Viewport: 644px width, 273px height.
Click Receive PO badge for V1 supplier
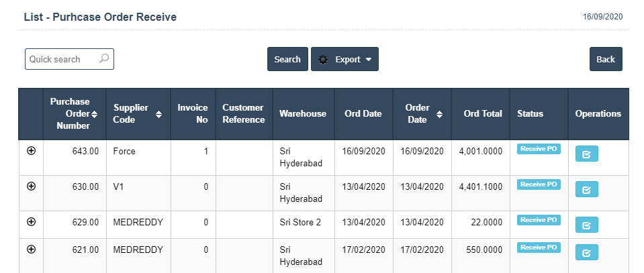(x=538, y=184)
